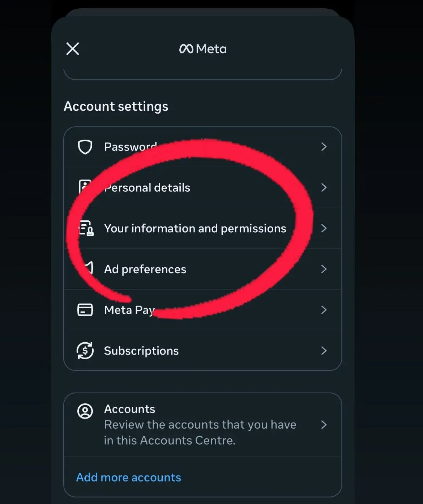Click the Accounts profile icon

coord(85,411)
